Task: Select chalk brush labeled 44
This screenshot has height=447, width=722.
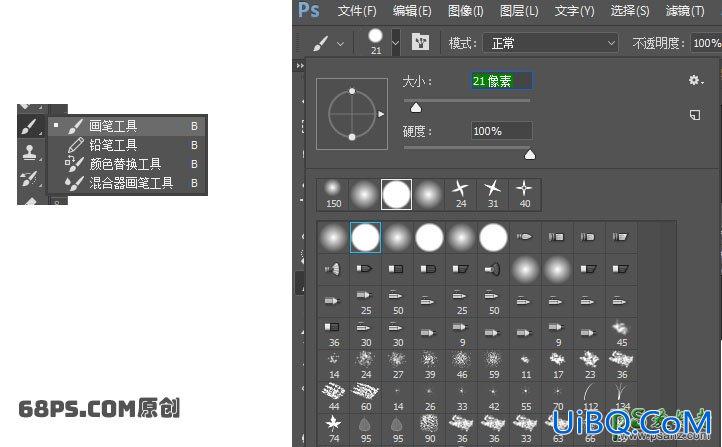Action: [334, 397]
